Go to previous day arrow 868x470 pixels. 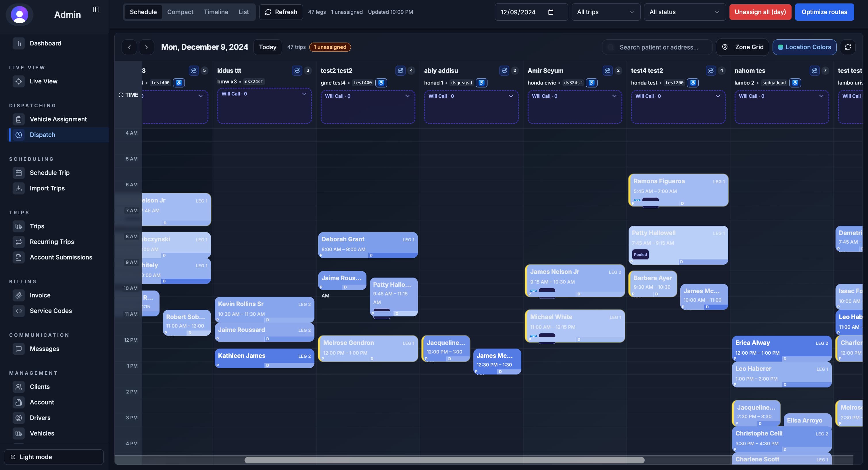click(129, 47)
